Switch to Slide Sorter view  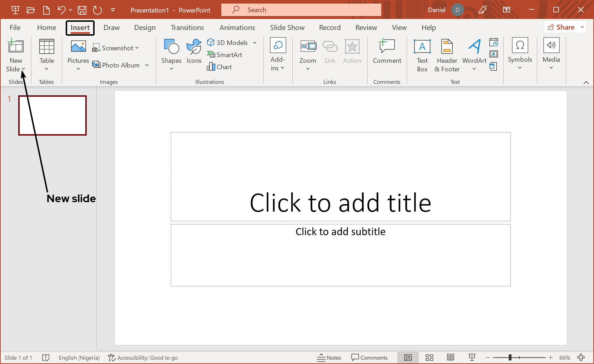(x=429, y=357)
